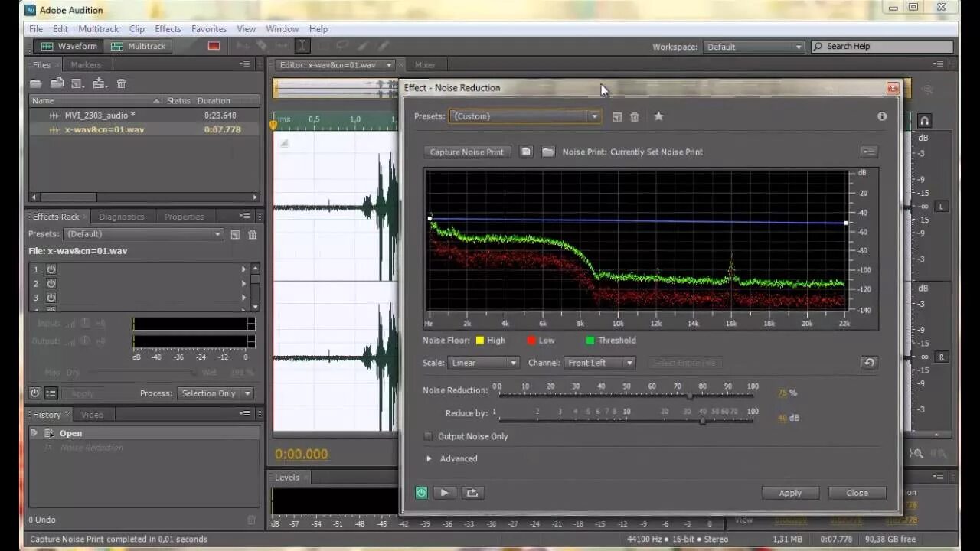Image resolution: width=980 pixels, height=551 pixels.
Task: Open History panel options menu icon
Action: pyautogui.click(x=245, y=414)
